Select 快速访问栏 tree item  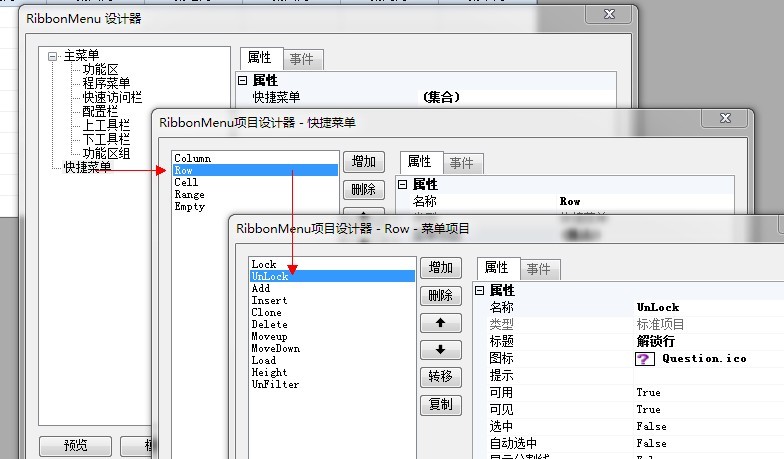pos(112,97)
